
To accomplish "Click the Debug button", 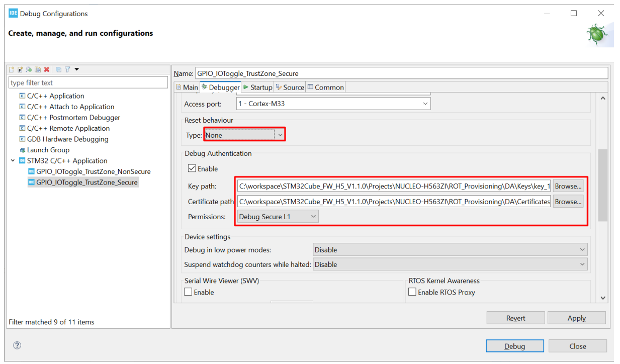I will coord(514,346).
